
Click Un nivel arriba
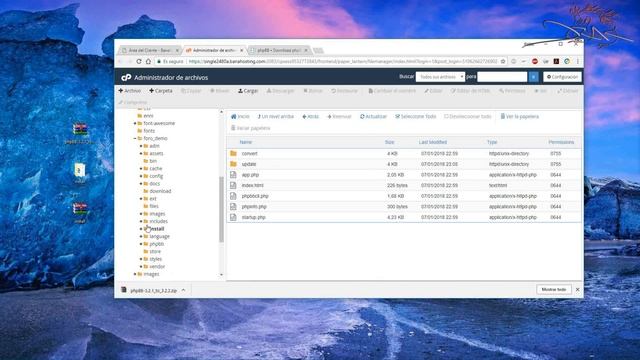coord(276,116)
